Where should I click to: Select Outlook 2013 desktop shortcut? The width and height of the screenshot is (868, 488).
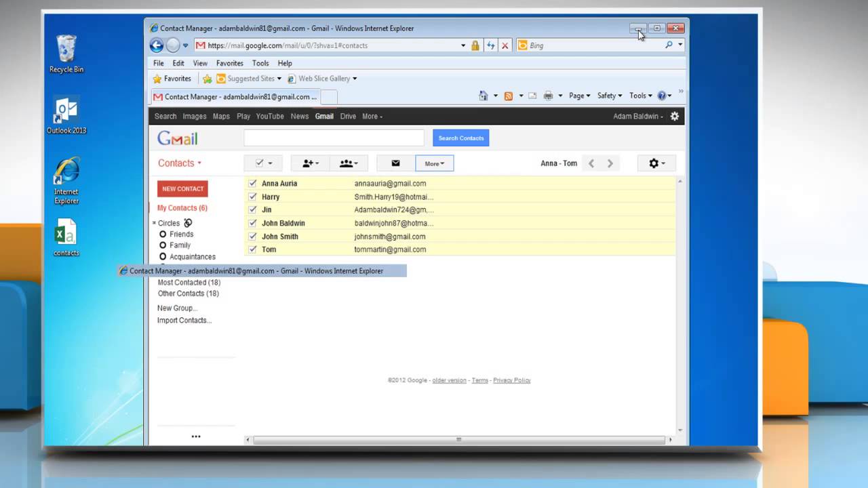[66, 115]
